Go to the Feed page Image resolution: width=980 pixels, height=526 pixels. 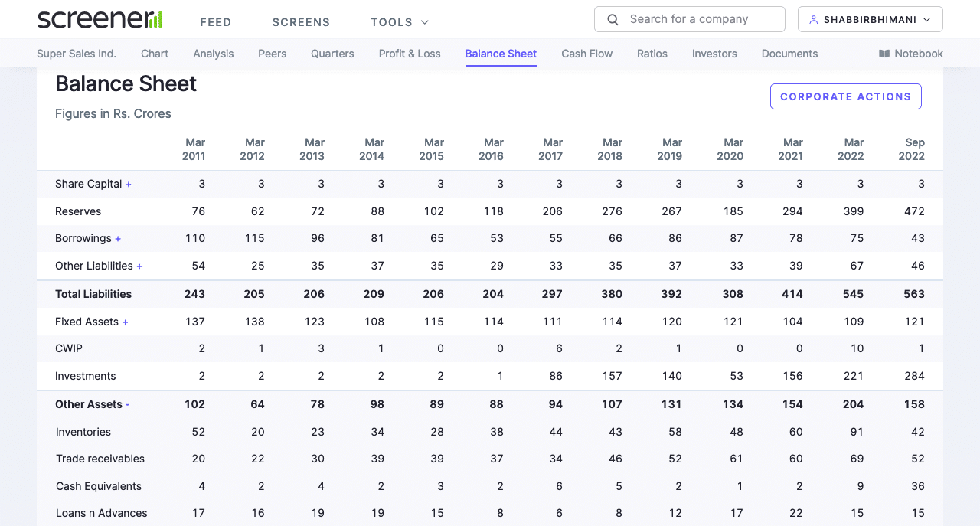coord(216,22)
